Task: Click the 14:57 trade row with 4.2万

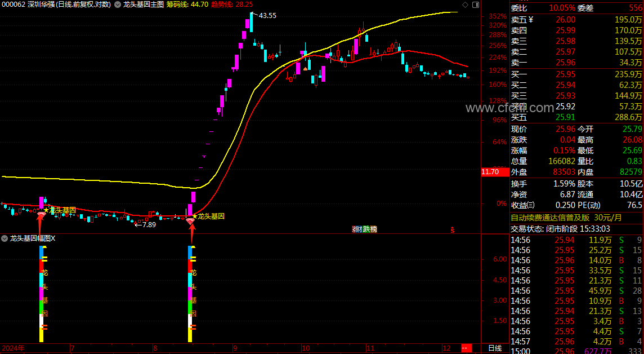Action: click(x=576, y=341)
